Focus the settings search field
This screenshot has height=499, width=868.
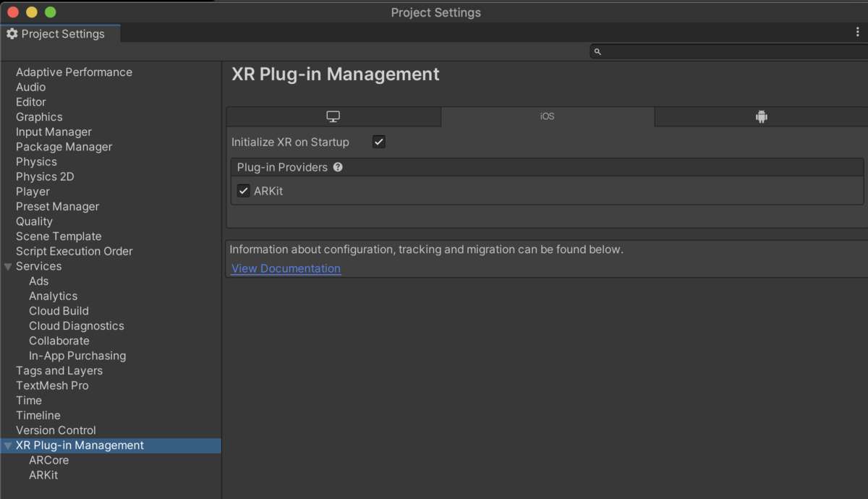pos(728,51)
